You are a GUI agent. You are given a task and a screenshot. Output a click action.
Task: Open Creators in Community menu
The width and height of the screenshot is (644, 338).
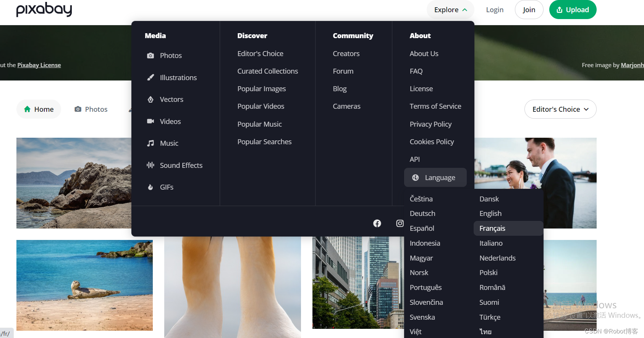346,54
